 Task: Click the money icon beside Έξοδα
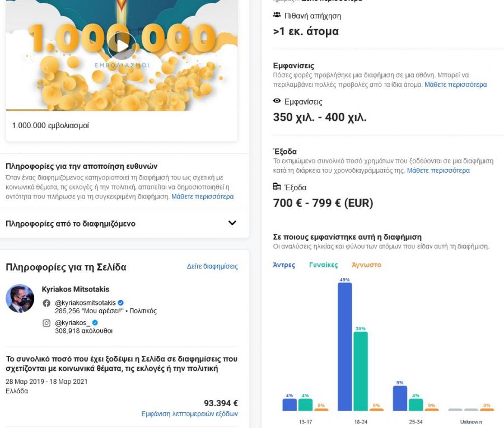pyautogui.click(x=277, y=187)
